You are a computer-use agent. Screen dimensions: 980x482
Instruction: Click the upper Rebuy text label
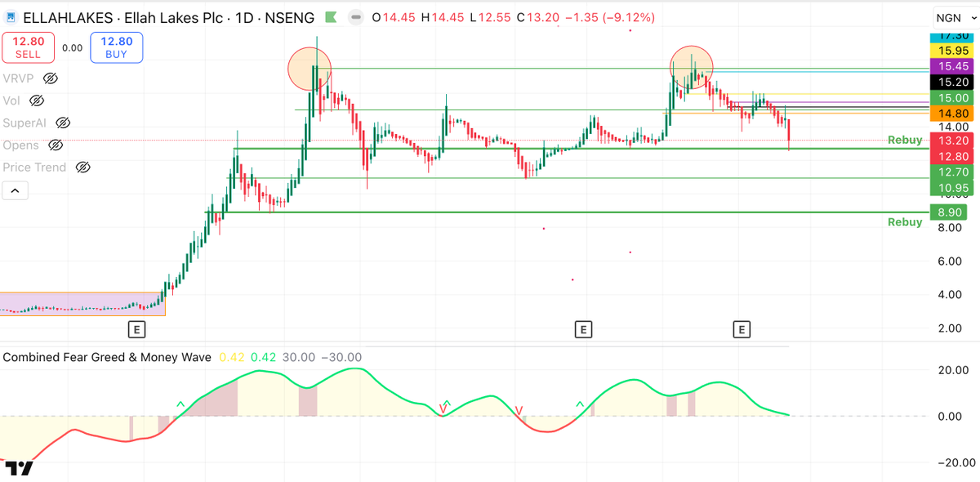pos(905,141)
